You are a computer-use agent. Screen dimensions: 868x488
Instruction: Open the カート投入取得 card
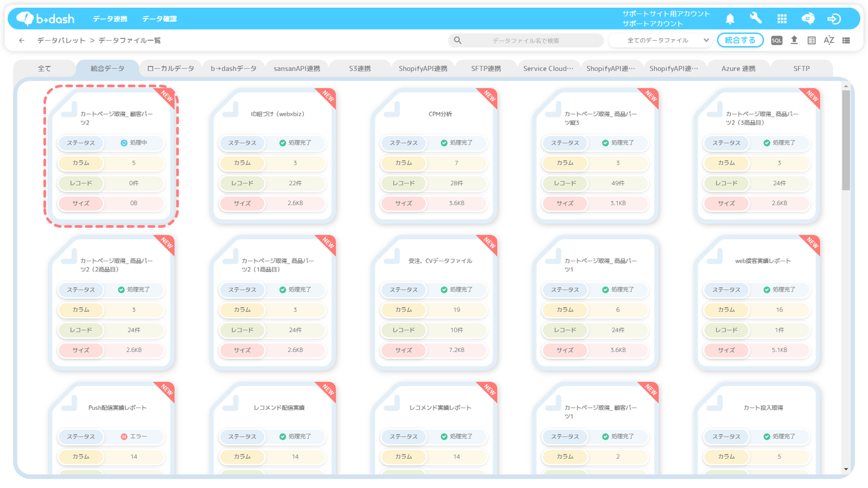(x=757, y=429)
